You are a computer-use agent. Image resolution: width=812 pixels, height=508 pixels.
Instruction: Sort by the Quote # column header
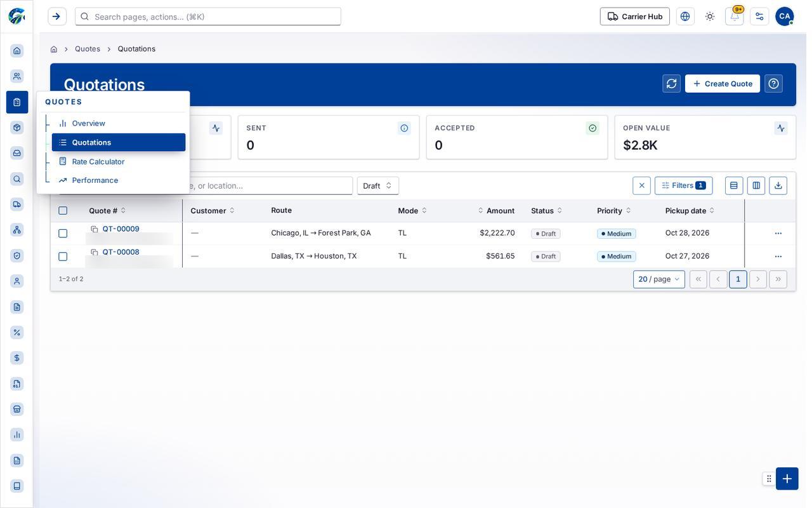coord(107,211)
